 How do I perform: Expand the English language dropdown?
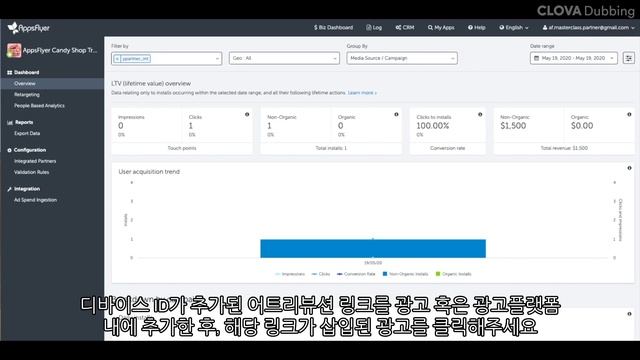513,27
